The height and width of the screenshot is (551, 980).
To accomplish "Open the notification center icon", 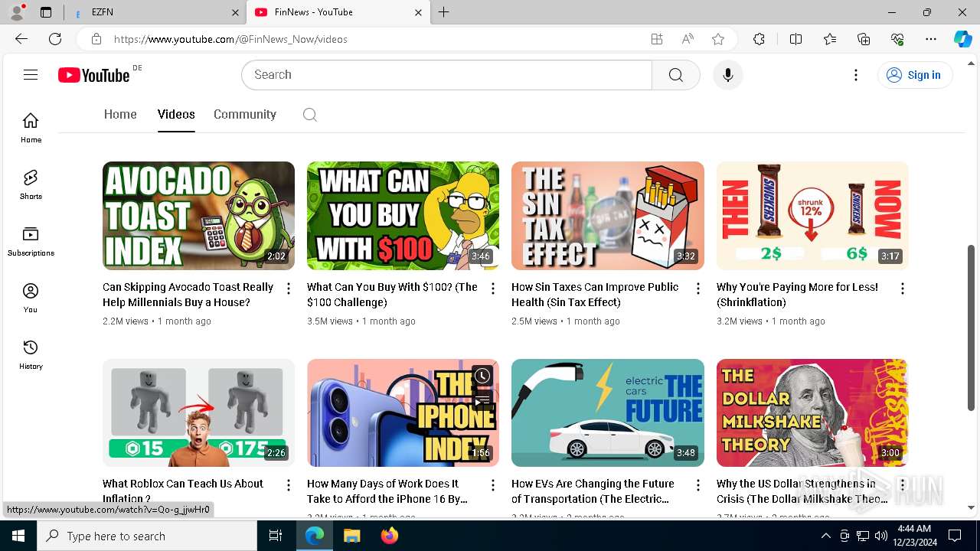I will point(955,536).
